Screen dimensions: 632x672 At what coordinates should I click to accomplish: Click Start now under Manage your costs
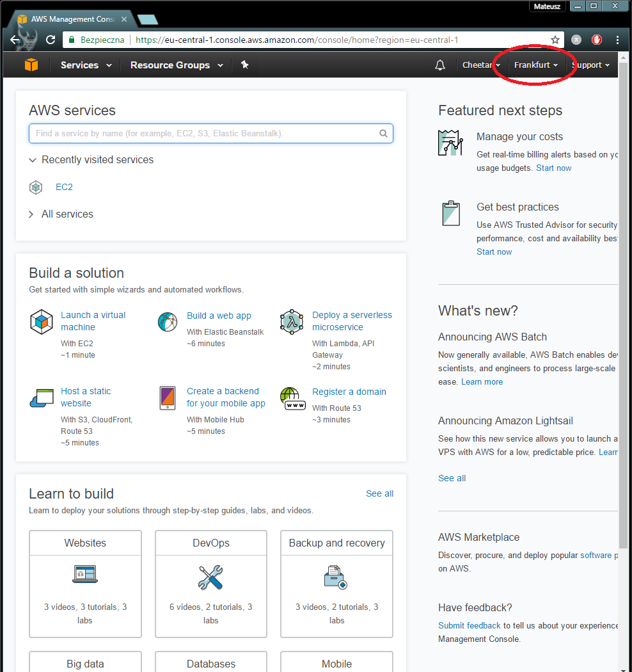553,168
